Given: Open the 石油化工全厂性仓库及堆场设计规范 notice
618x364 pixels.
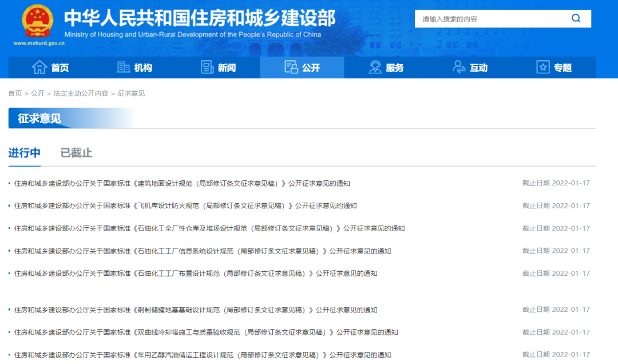Looking at the screenshot, I should pos(209,228).
